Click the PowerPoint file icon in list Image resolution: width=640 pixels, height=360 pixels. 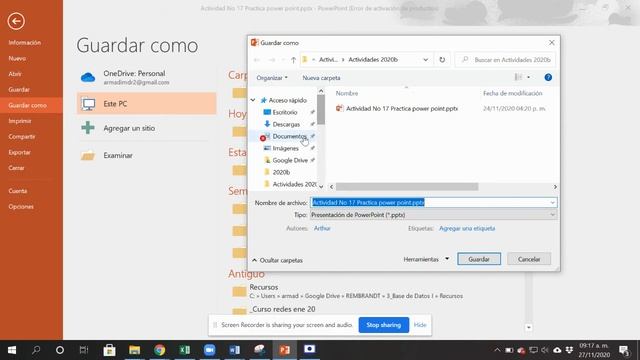339,108
